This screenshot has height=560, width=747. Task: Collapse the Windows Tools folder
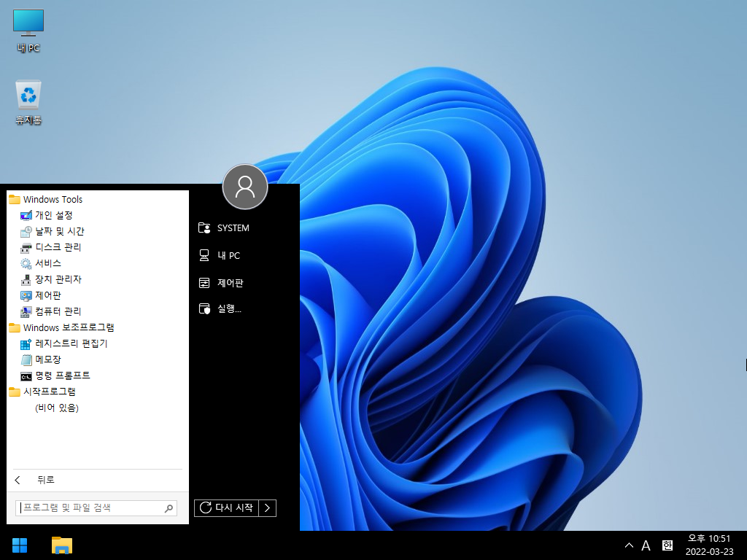click(x=46, y=200)
